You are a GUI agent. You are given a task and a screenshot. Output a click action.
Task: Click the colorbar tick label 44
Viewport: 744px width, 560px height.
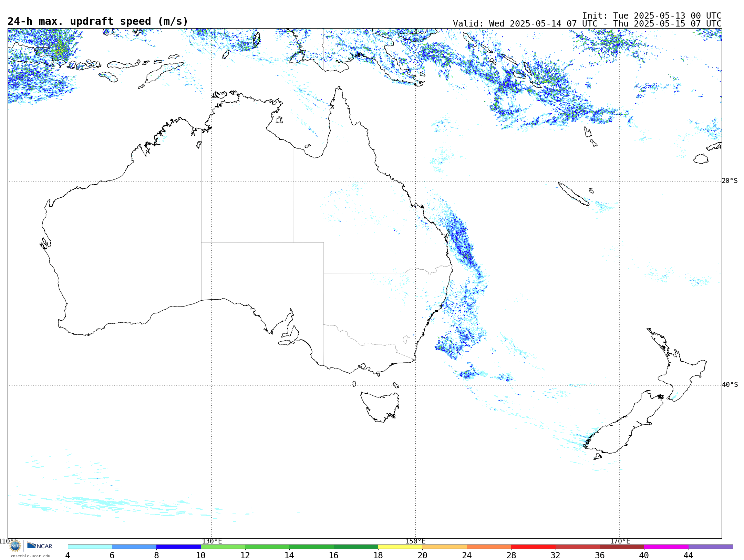pos(688,556)
